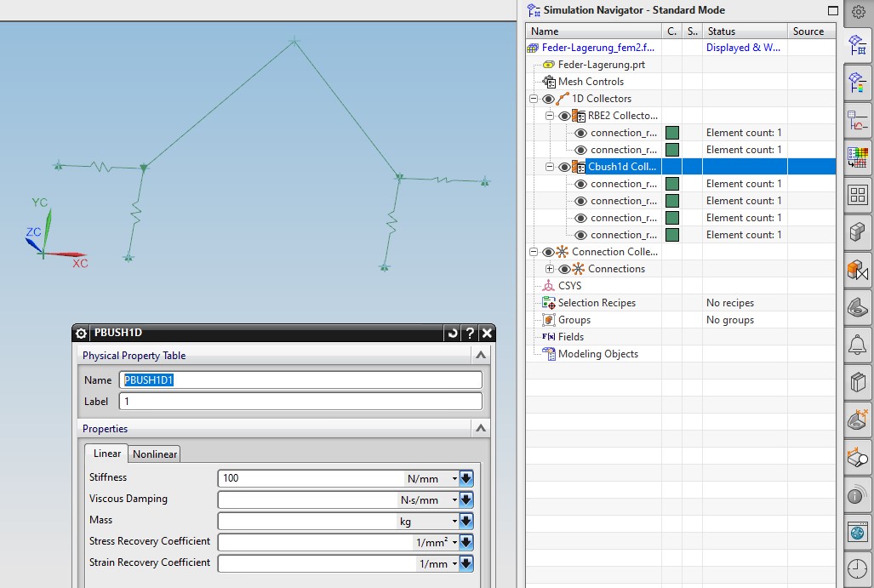Toggle visibility eye of Connection Collectors
874x588 pixels.
[548, 252]
